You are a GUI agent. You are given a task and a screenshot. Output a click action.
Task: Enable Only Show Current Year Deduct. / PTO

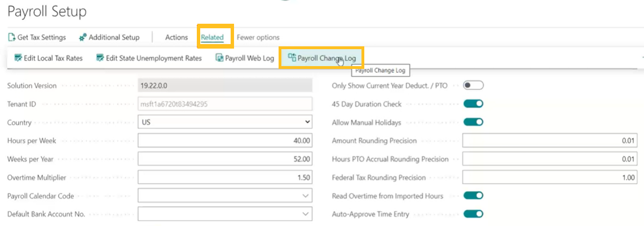[473, 85]
